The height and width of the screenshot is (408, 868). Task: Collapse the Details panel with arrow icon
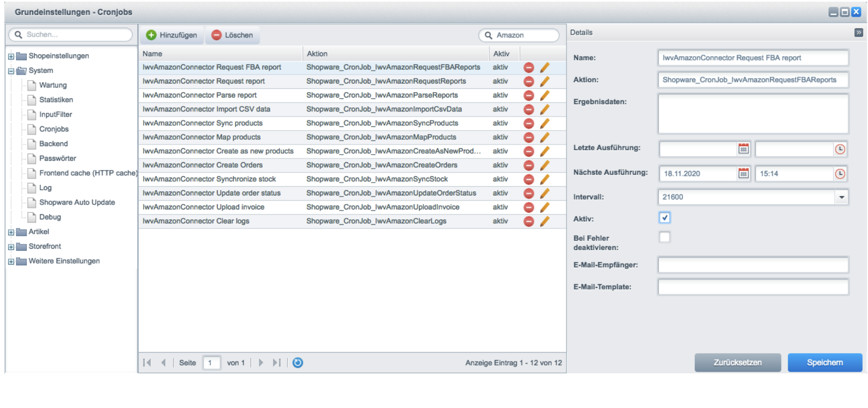pyautogui.click(x=859, y=33)
